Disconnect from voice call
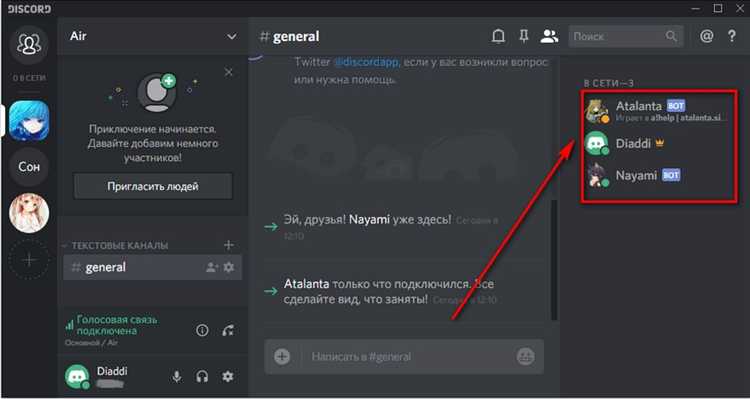 (x=228, y=330)
